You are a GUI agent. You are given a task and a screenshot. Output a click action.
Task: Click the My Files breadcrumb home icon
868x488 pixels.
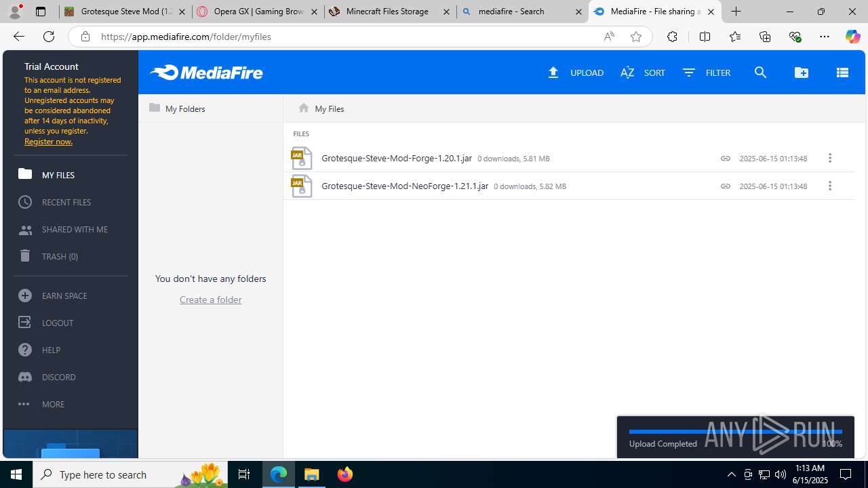coord(304,108)
